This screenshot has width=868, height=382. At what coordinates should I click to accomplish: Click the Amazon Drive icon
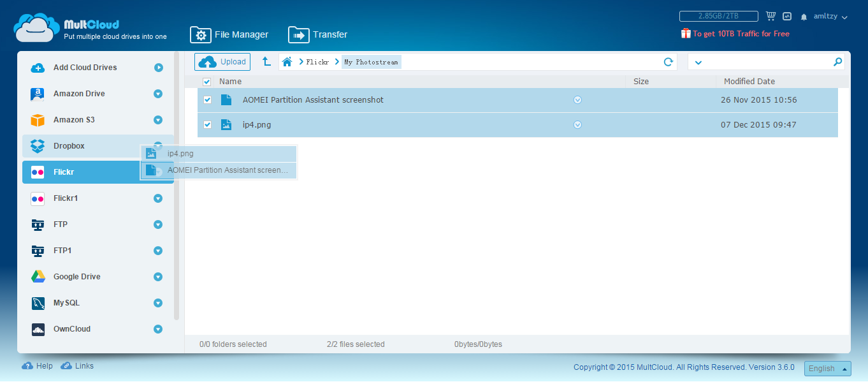click(x=38, y=94)
